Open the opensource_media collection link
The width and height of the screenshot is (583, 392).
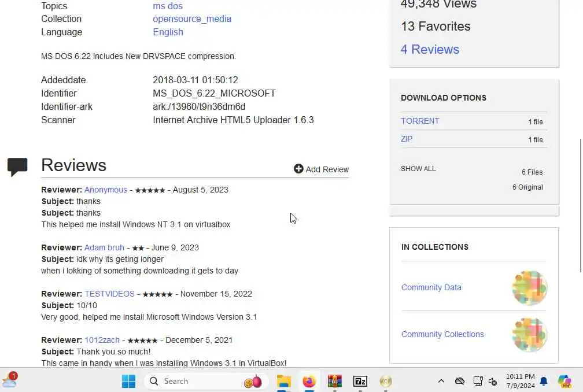pos(192,19)
